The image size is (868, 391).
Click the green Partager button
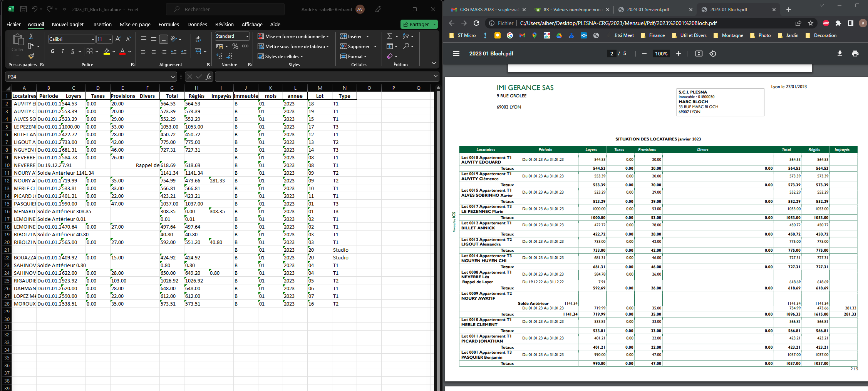tap(416, 24)
